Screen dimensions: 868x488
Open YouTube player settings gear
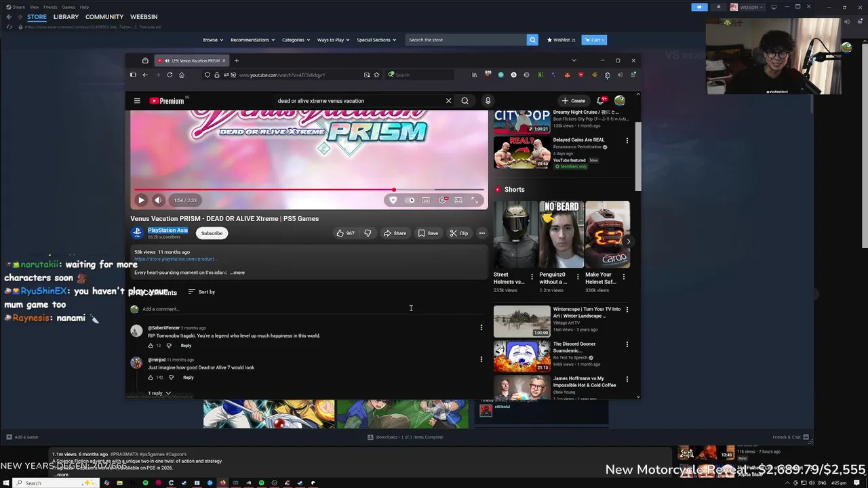coord(442,200)
